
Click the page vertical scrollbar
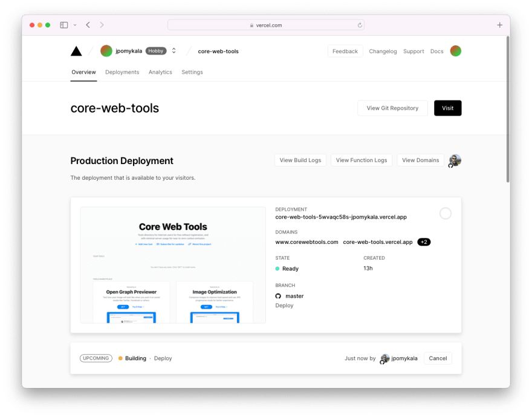pos(508,110)
